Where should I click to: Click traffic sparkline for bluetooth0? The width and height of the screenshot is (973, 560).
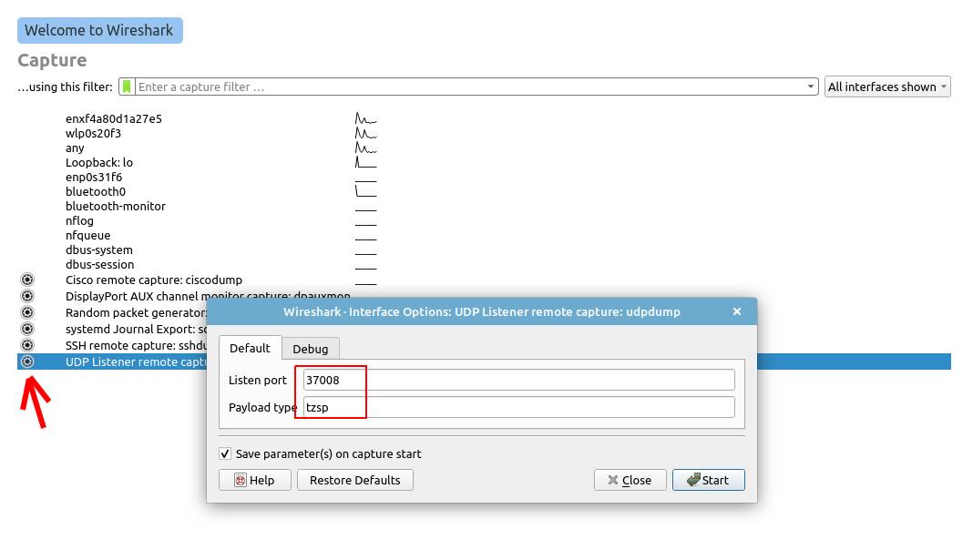[x=365, y=191]
